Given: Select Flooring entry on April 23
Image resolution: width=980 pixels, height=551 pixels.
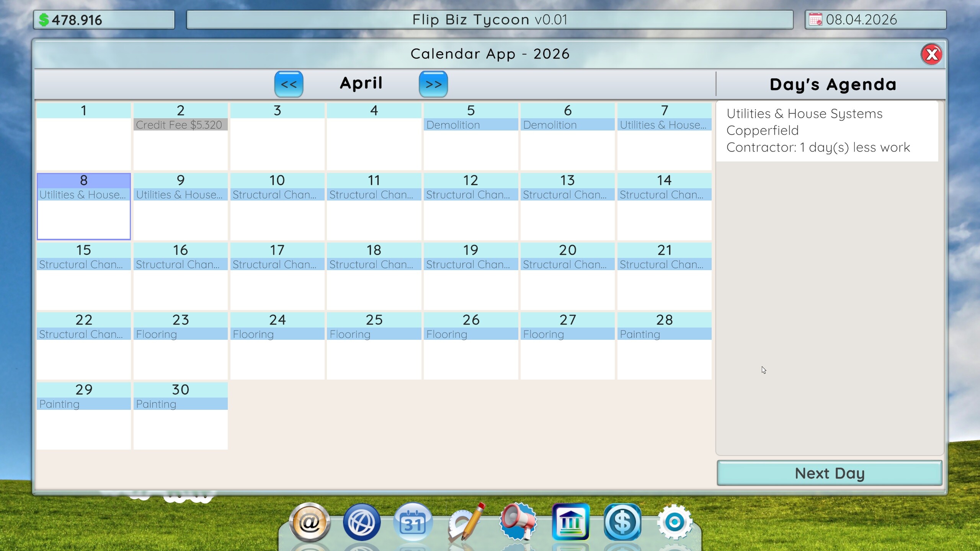Looking at the screenshot, I should click(180, 334).
